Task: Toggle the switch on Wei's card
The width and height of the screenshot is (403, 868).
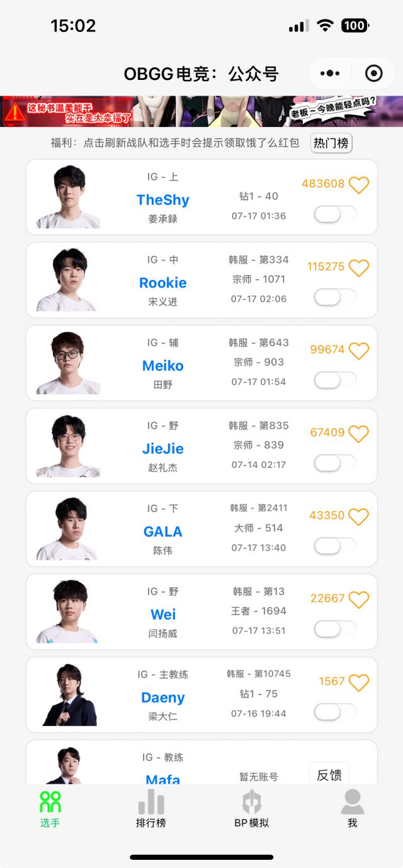Action: (335, 629)
